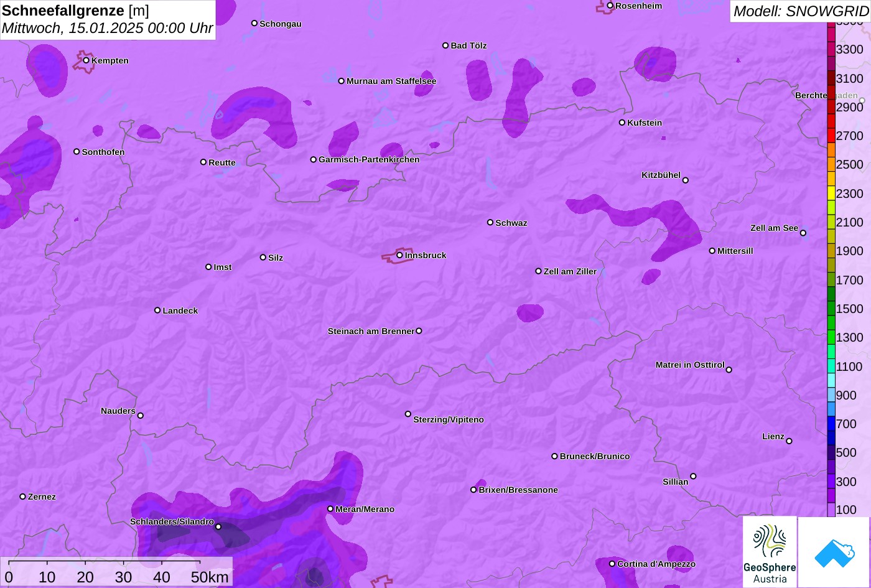
Task: Click the Berchtesgaden label
Action: click(826, 95)
